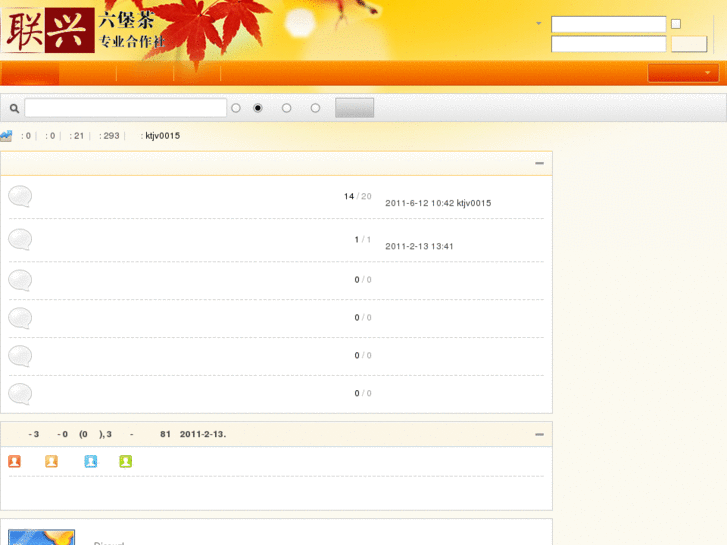Click the light orange user legend icon
The width and height of the screenshot is (727, 545).
tap(51, 461)
